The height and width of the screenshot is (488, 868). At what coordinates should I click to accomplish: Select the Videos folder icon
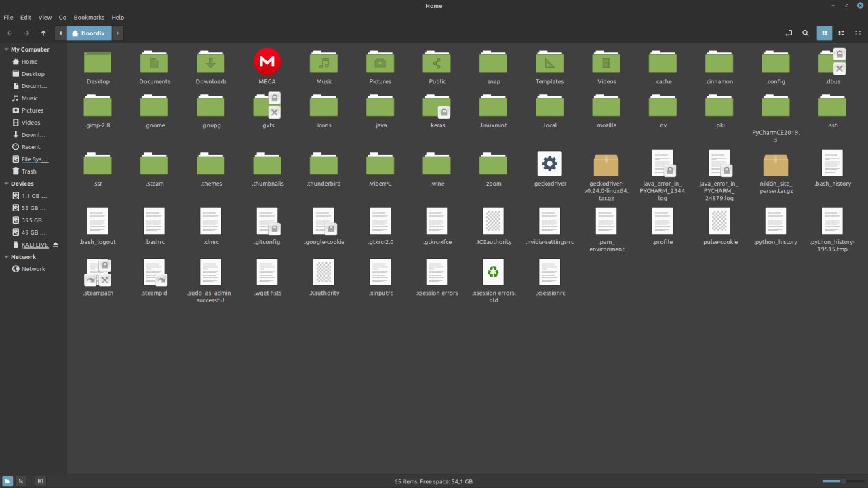(x=606, y=62)
